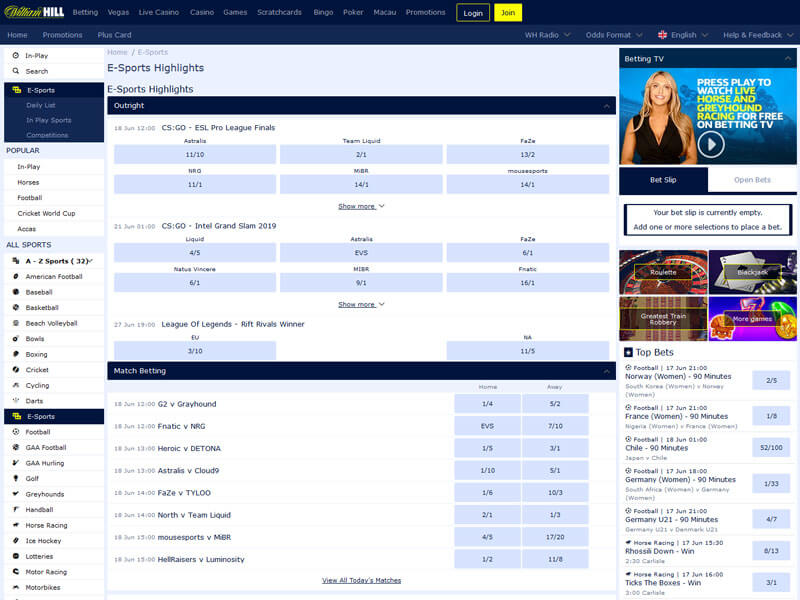Collapse the Match Betting section
This screenshot has height=600, width=800.
tap(607, 371)
